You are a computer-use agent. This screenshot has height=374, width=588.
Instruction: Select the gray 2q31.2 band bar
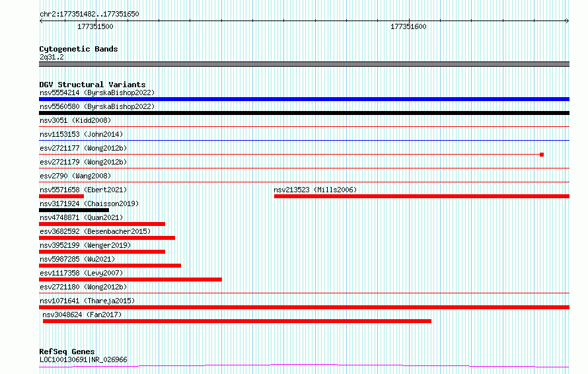point(304,64)
